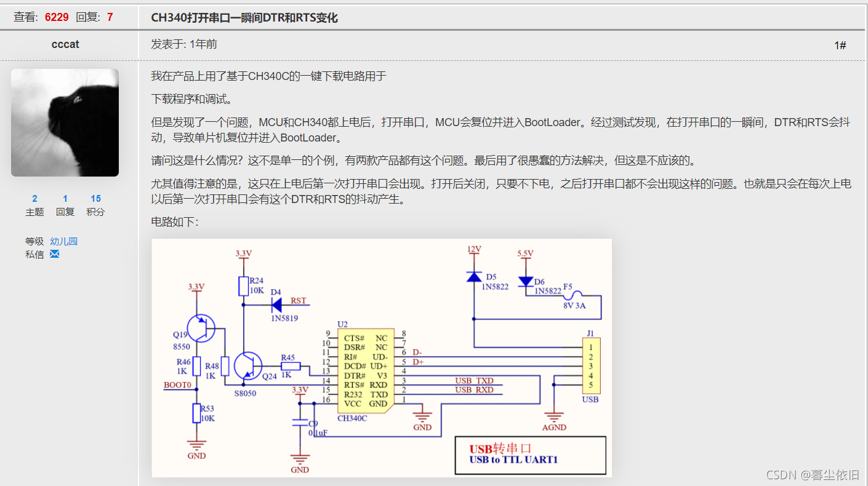Click the 私信 label

pos(34,254)
